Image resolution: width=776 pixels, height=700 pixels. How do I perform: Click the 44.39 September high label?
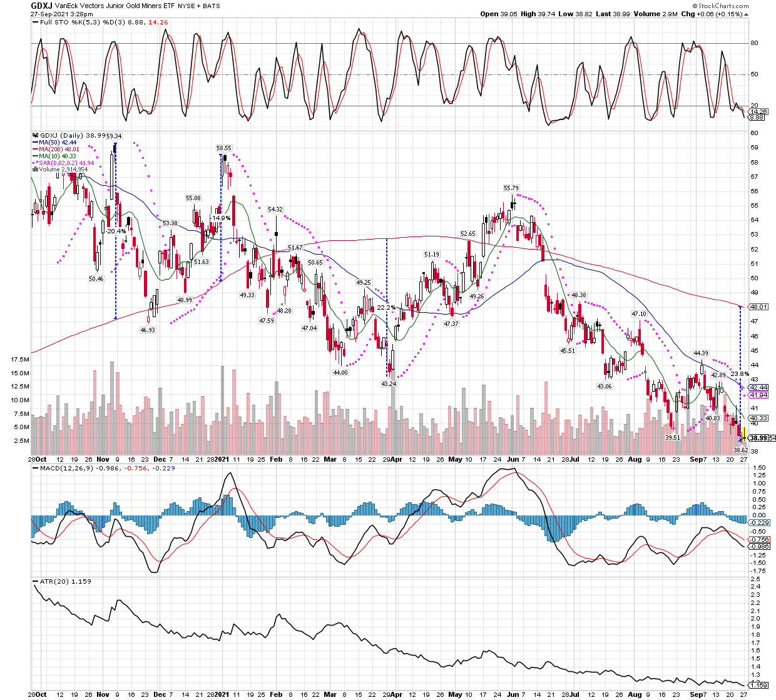(701, 353)
